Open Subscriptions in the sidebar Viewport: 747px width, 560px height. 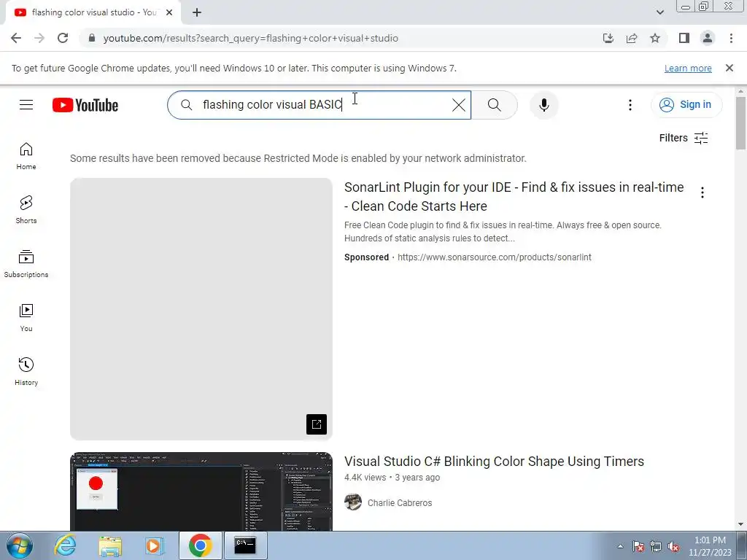click(x=26, y=264)
